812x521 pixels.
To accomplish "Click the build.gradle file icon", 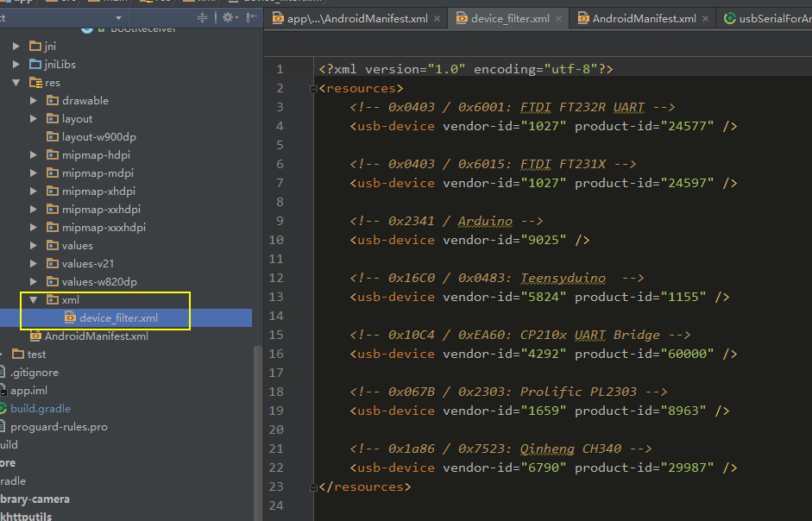I will coord(3,409).
